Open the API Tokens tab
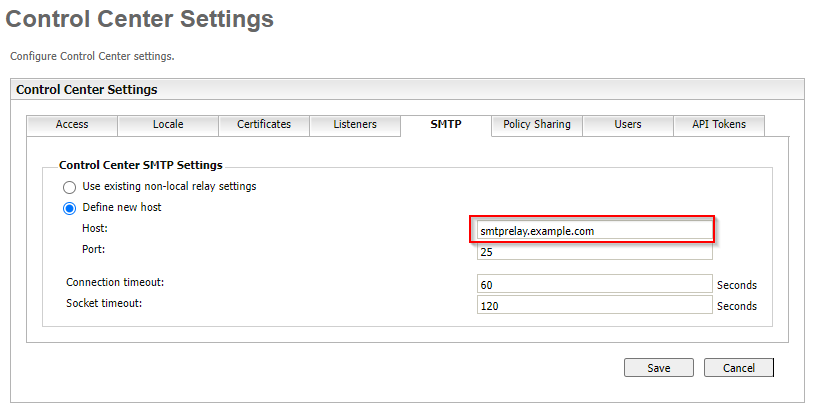The image size is (814, 411). pyautogui.click(x=718, y=125)
